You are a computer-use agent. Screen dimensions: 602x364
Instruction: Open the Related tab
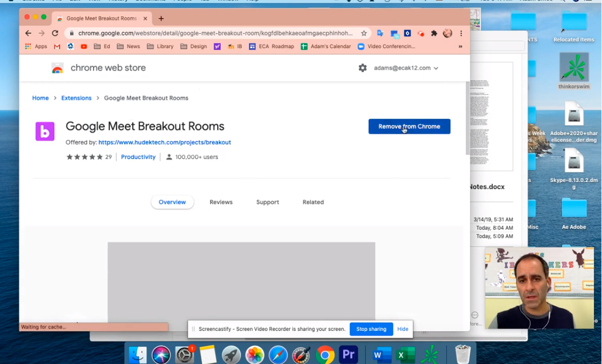point(313,202)
